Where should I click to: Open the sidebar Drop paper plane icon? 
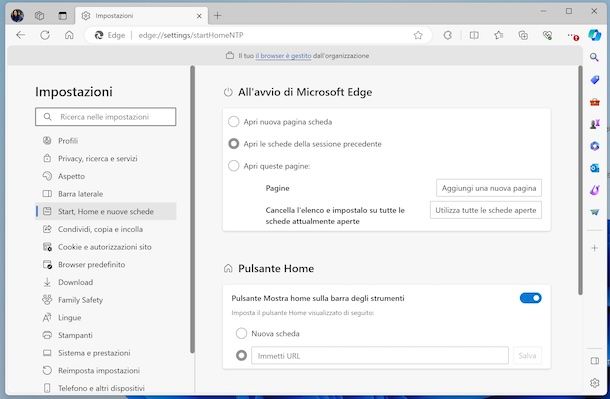[x=594, y=212]
